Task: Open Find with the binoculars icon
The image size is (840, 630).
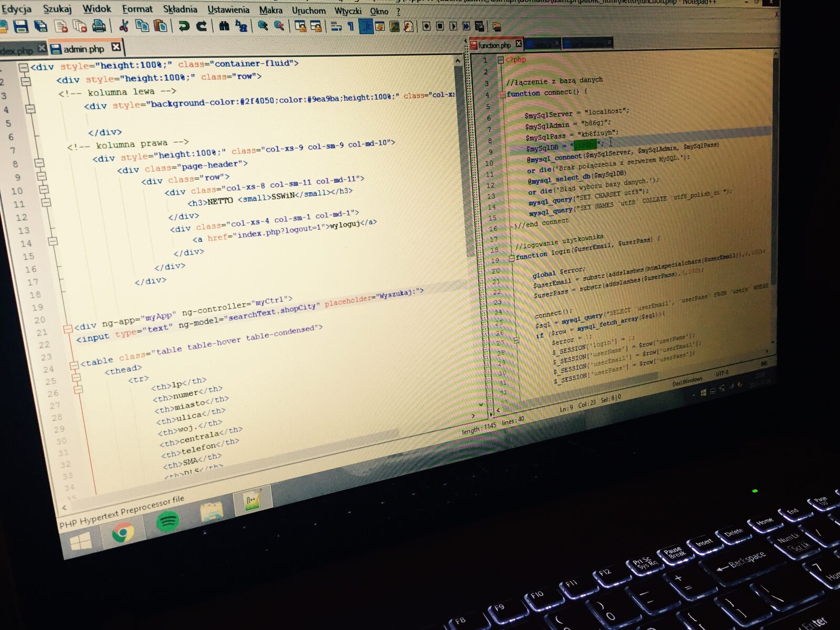Action: pyautogui.click(x=224, y=25)
